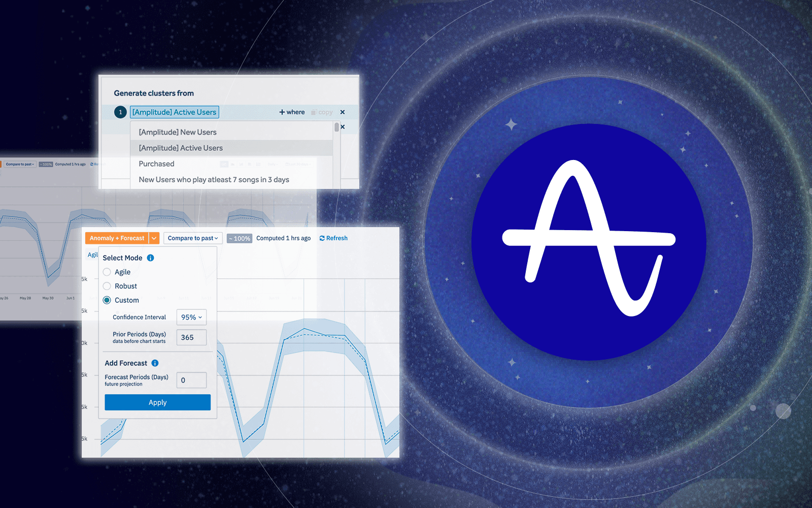Select 'Purchased' in the clusters dropdown list
The height and width of the screenshot is (508, 812).
[x=156, y=164]
